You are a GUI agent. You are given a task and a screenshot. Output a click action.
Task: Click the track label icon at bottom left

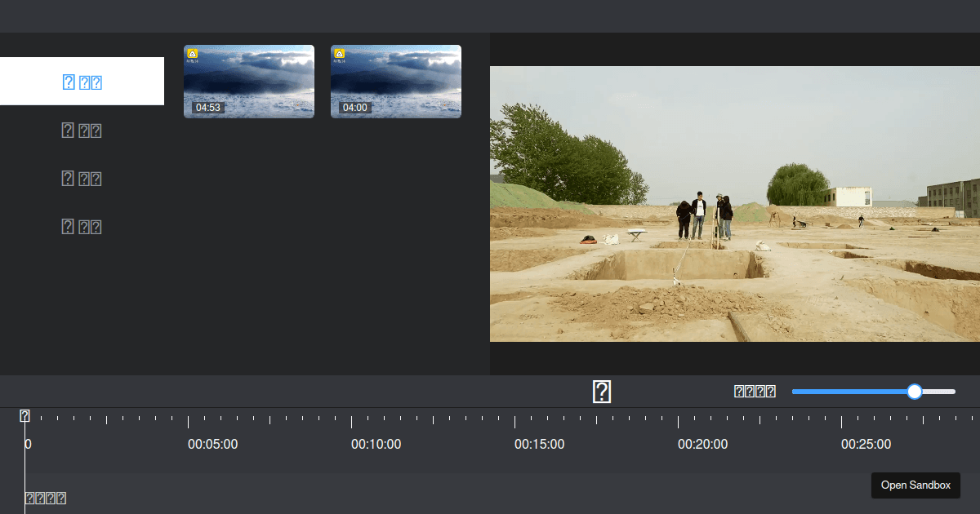pos(44,497)
